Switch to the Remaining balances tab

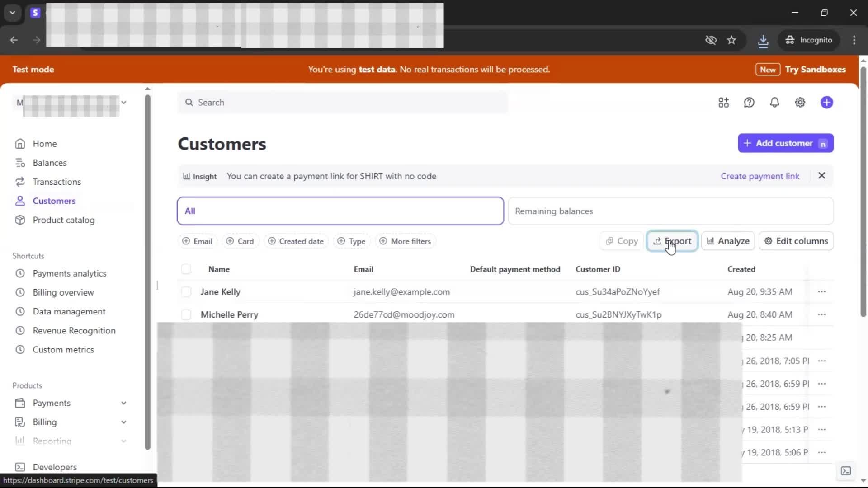click(670, 211)
